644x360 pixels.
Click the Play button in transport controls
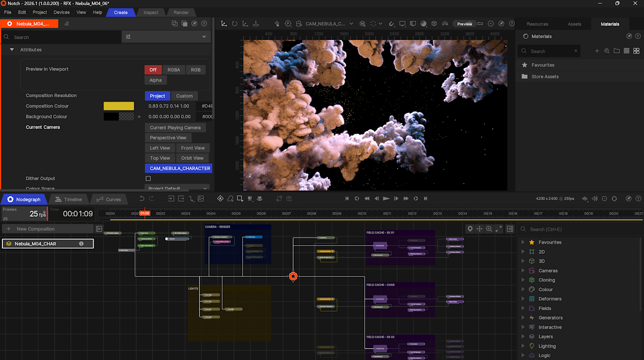tap(386, 199)
